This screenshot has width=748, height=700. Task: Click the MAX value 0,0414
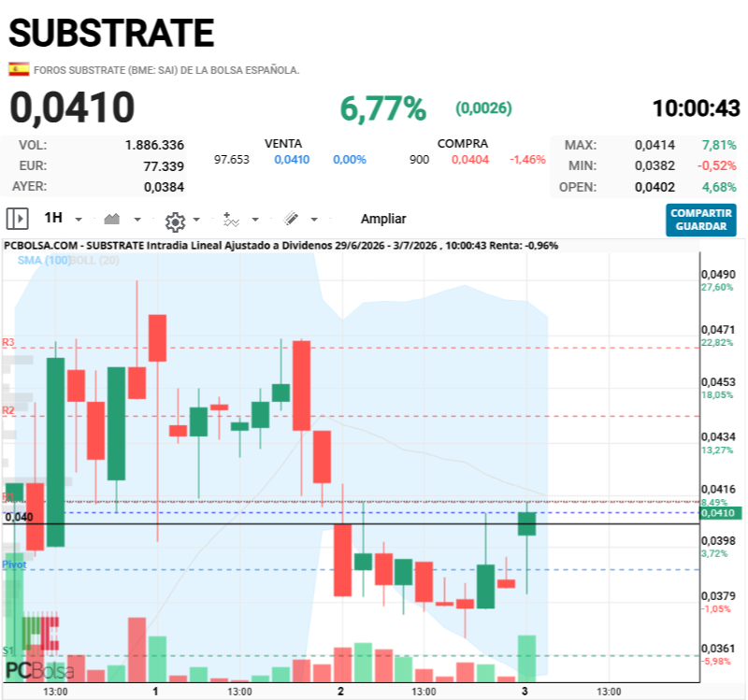point(654,145)
